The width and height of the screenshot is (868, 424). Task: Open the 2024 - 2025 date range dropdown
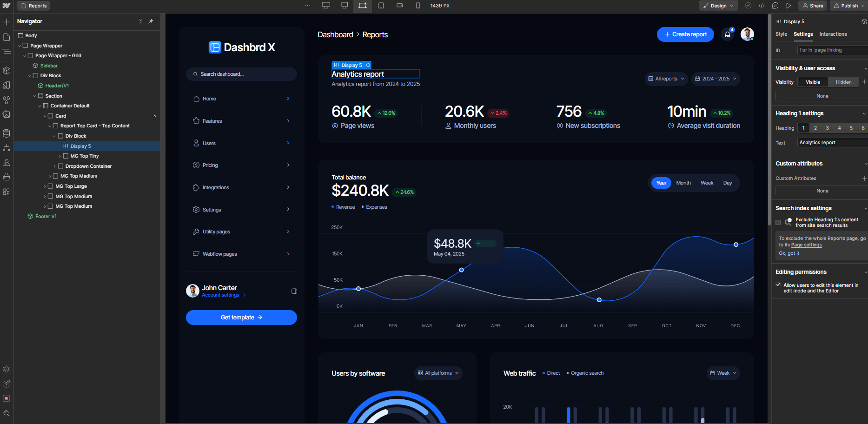coord(716,79)
